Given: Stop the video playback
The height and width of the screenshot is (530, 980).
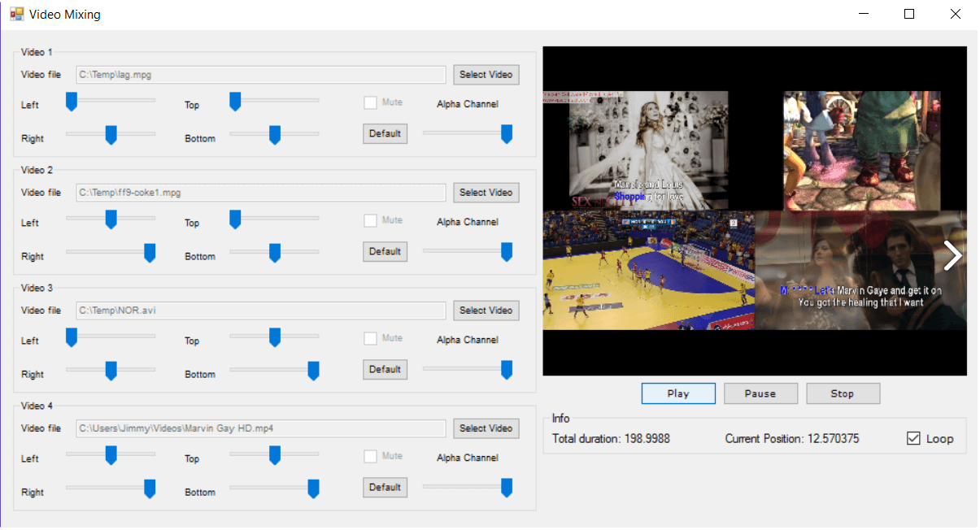Looking at the screenshot, I should click(x=843, y=393).
